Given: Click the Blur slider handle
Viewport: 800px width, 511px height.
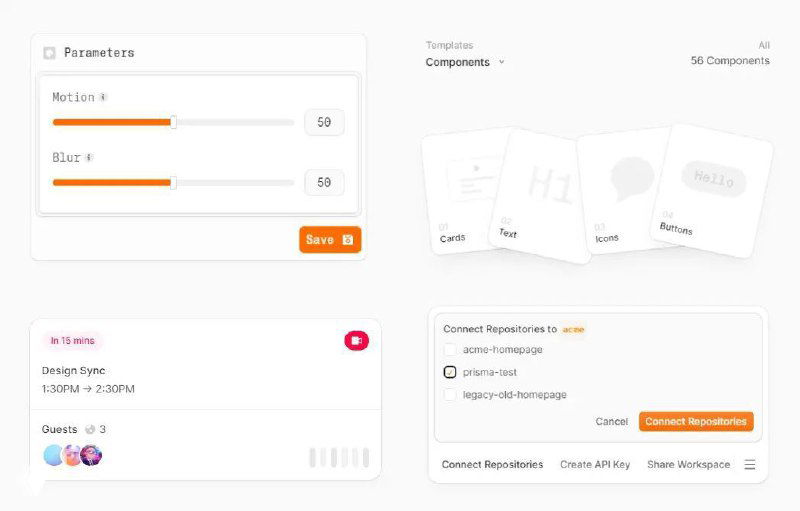Looking at the screenshot, I should click(173, 183).
